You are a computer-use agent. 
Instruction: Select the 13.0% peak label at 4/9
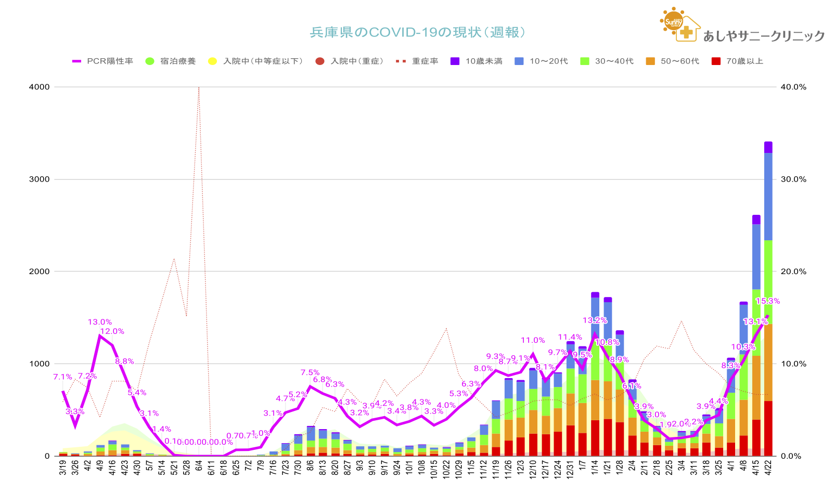(x=99, y=322)
